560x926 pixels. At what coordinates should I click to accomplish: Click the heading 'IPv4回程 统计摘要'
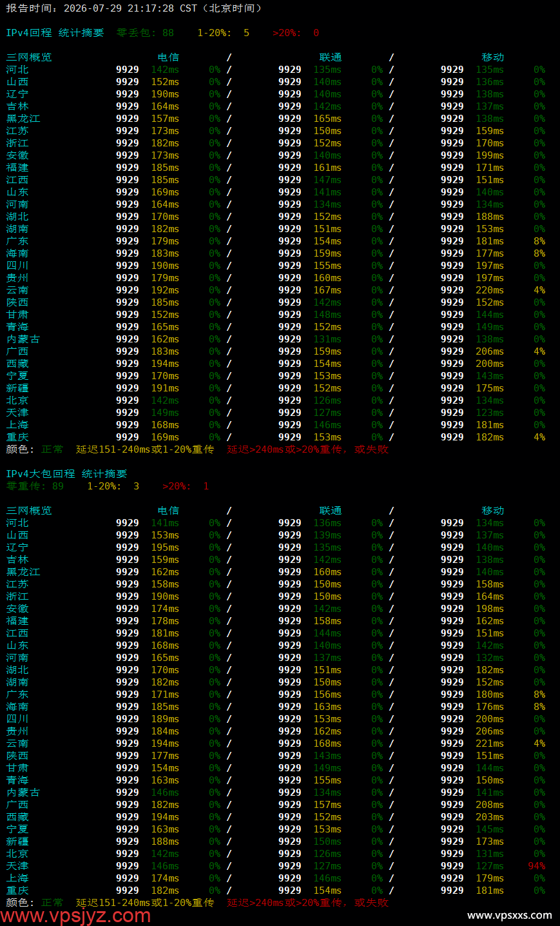pyautogui.click(x=55, y=33)
